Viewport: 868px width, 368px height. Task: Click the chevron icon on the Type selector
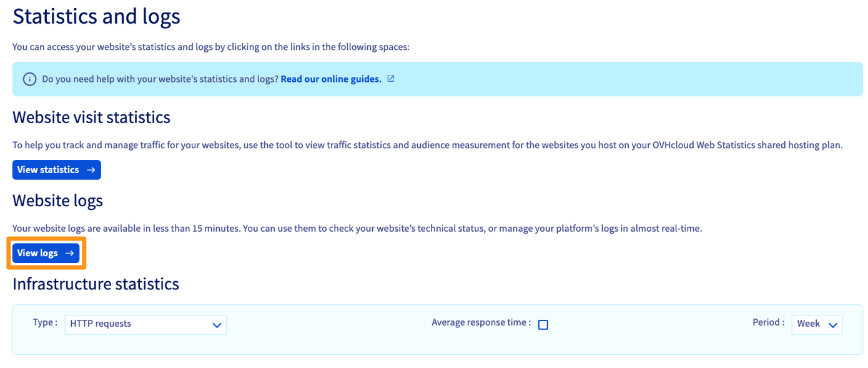tap(217, 325)
